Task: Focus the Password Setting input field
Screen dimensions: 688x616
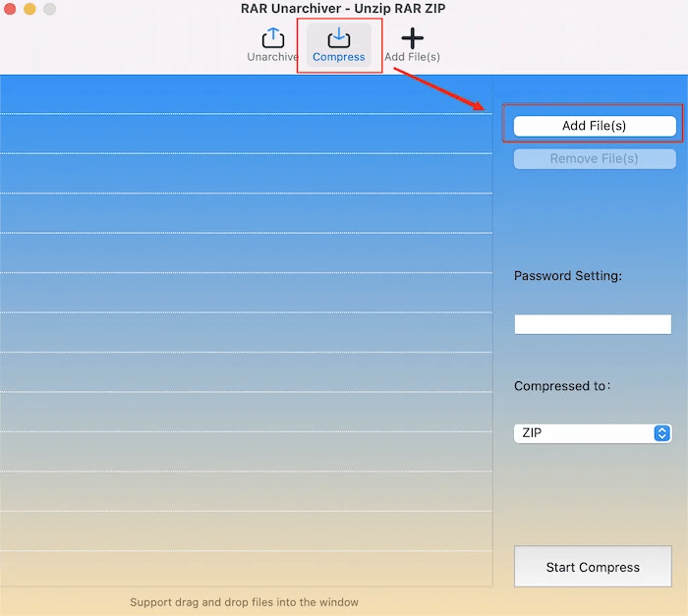Action: point(593,324)
